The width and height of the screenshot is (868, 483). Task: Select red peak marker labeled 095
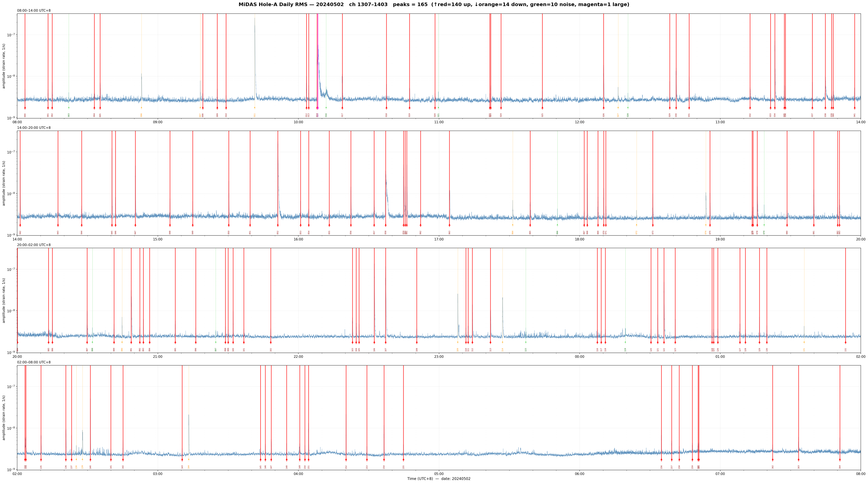[x=175, y=342]
